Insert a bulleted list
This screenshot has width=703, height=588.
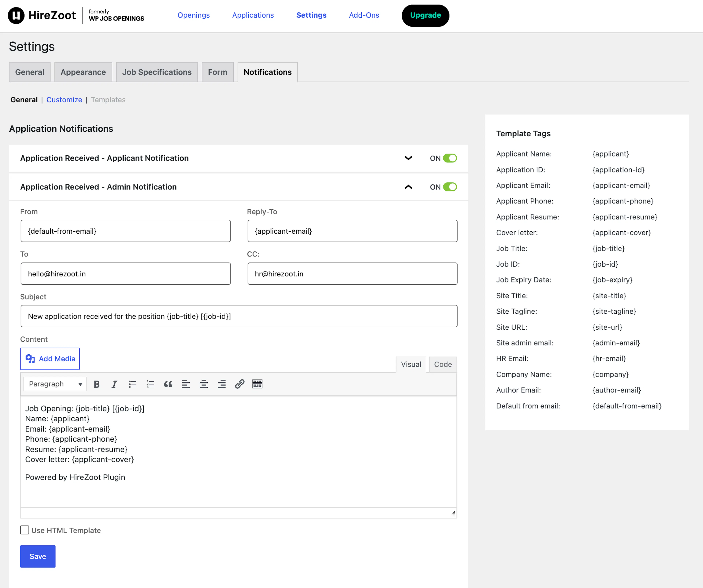[x=133, y=384]
